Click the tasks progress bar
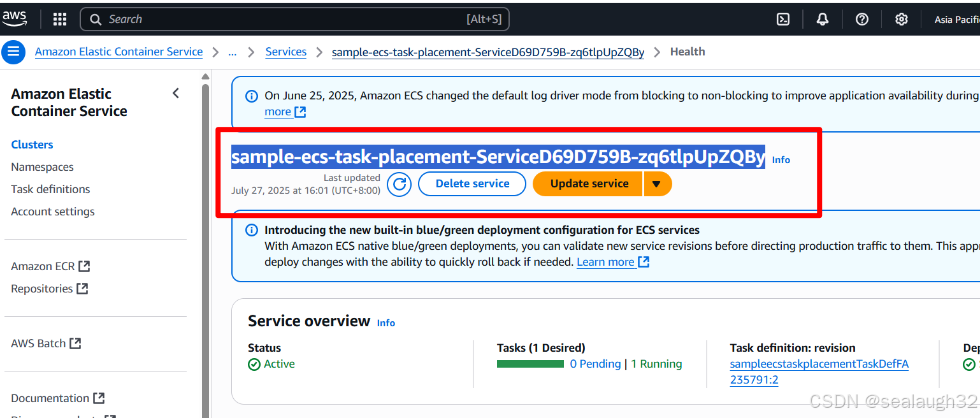The height and width of the screenshot is (418, 980). click(x=530, y=364)
